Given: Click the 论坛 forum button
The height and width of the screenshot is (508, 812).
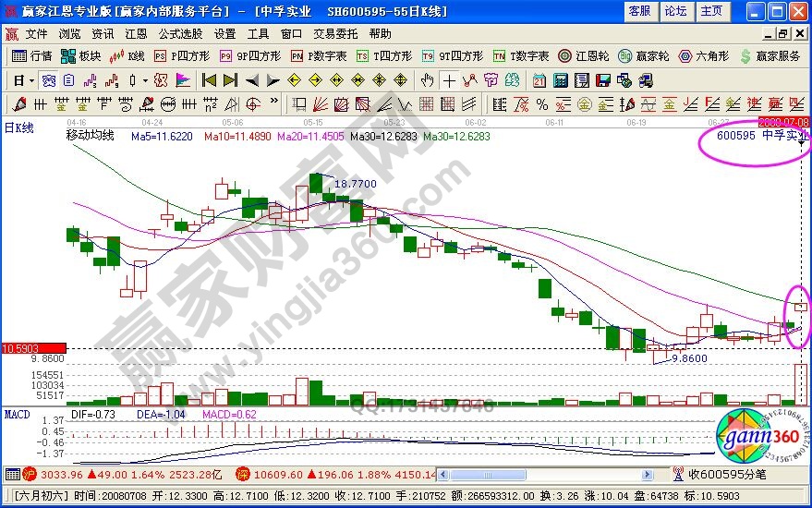Looking at the screenshot, I should click(675, 11).
